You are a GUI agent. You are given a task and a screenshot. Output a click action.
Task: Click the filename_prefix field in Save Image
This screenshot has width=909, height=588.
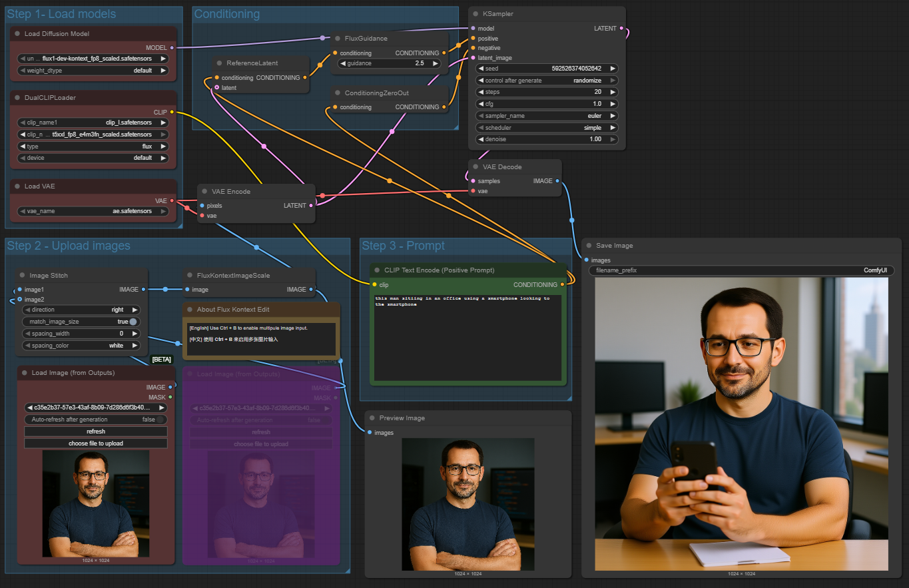[741, 271]
